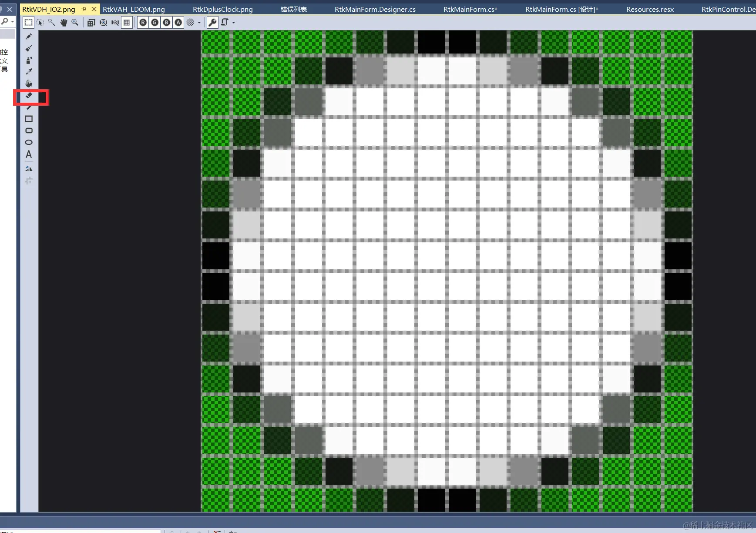Screen dimensions: 756x533
Task: Select the Pencil tool
Action: click(29, 37)
